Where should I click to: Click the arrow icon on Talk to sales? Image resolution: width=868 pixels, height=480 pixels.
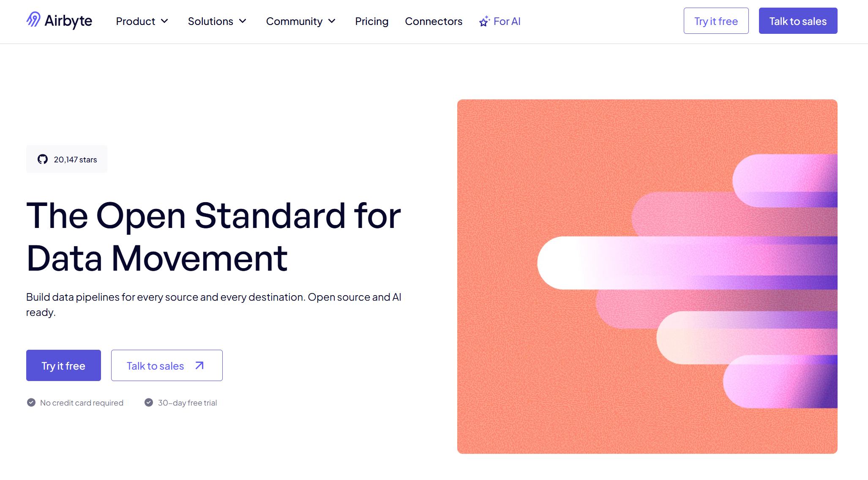tap(199, 365)
